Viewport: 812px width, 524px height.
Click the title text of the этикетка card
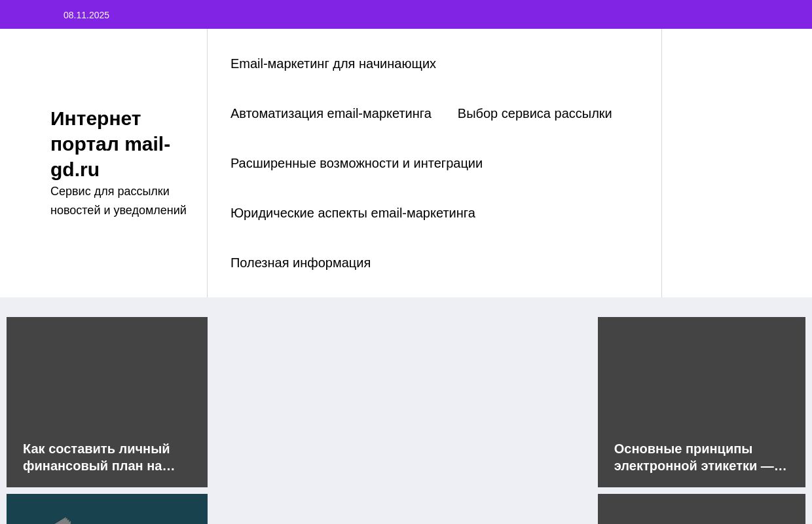coord(699,457)
